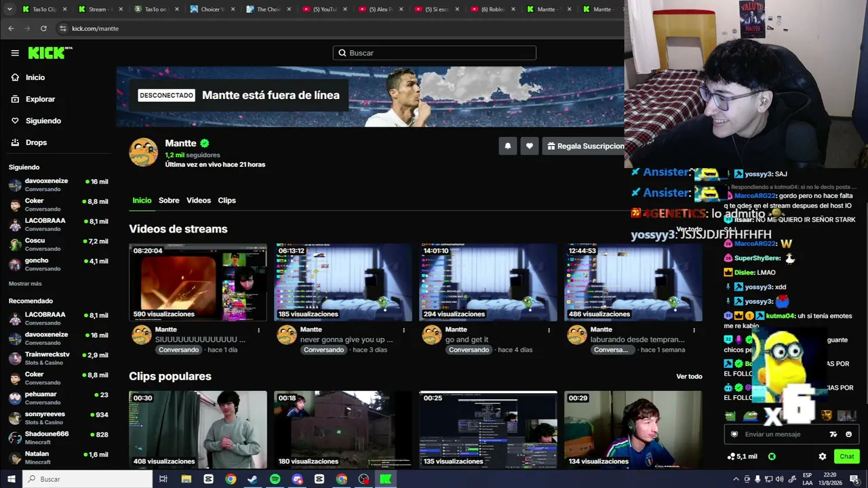Screen dimensions: 868x488
Task: Open Siguiendo in the sidebar
Action: (x=36, y=121)
